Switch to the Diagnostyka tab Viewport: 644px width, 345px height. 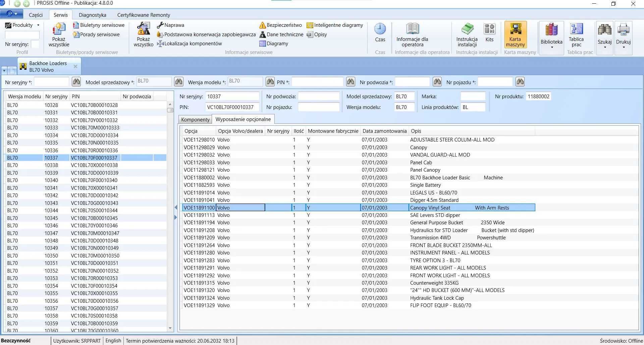pos(93,15)
